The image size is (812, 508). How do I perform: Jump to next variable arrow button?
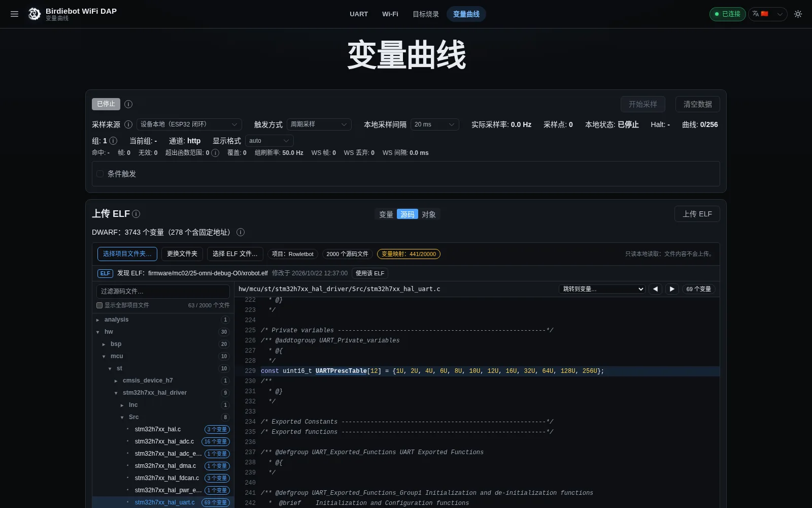(x=672, y=289)
